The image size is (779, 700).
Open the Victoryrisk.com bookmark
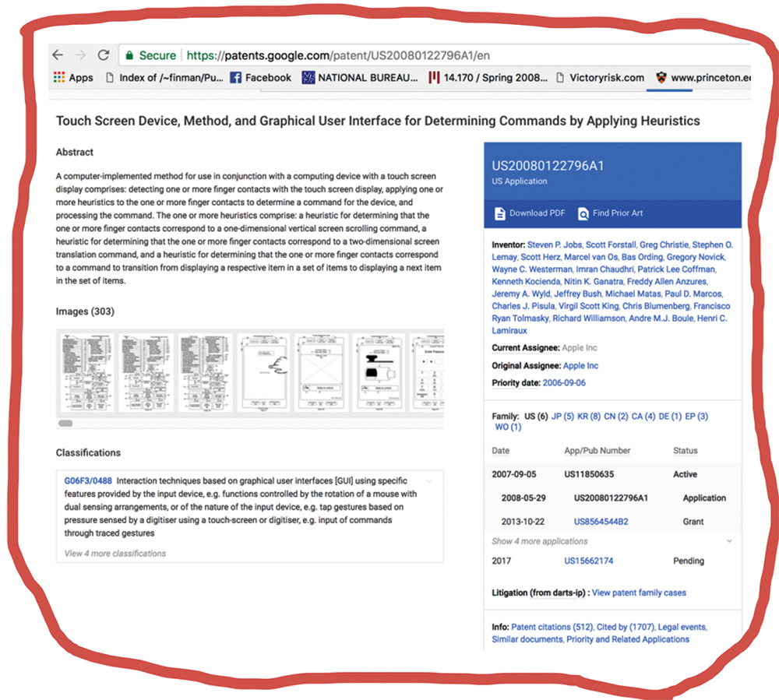tap(600, 77)
